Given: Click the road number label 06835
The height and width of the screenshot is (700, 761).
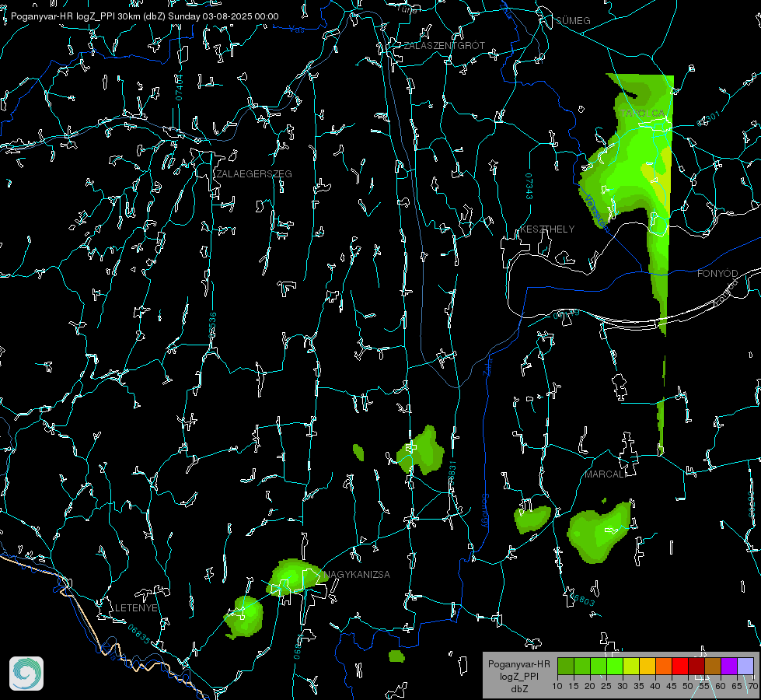Looking at the screenshot, I should [x=139, y=635].
